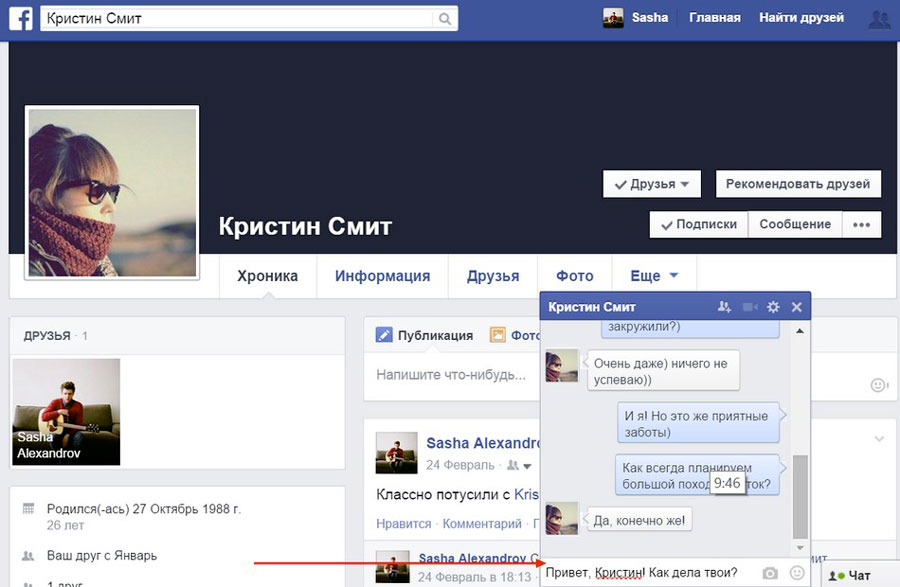Click the message Да, конечно же!
This screenshot has height=587, width=900.
pos(639,520)
